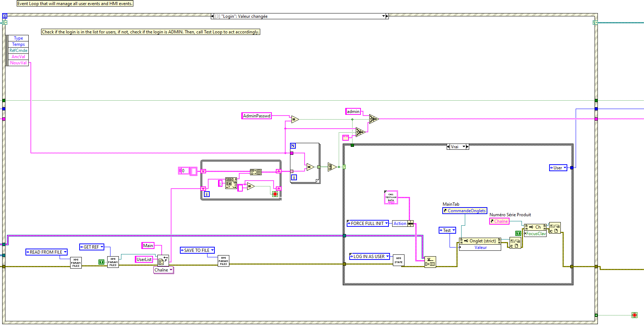Open the Vrai case selector dropdown arrow
Screen dimensions: 644x326
(464, 147)
